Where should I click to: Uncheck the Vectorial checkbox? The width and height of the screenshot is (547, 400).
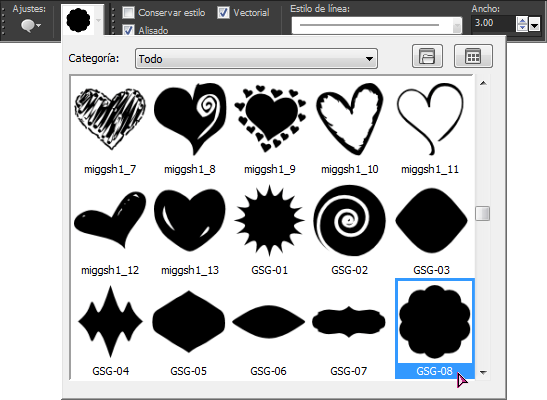coord(223,13)
